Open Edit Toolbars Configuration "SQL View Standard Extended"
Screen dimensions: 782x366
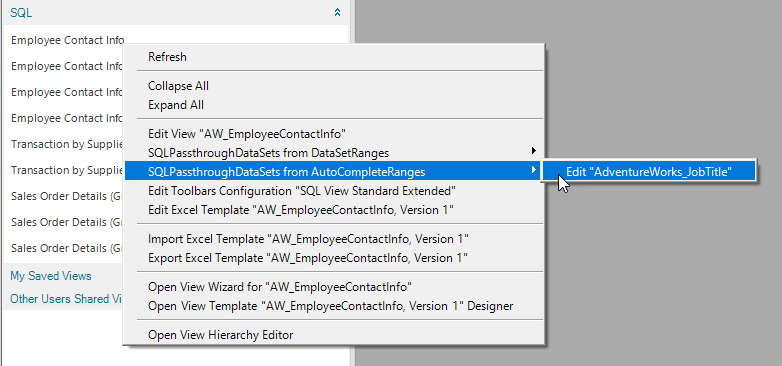pyautogui.click(x=333, y=190)
